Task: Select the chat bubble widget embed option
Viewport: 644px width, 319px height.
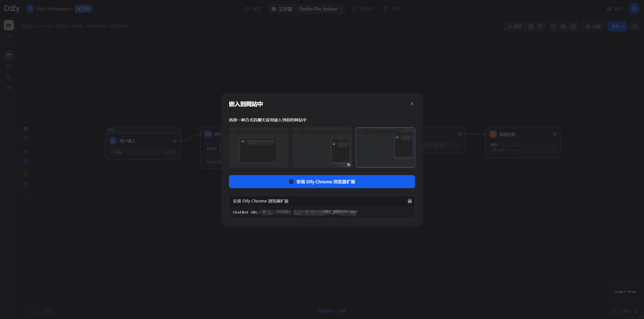Action: [322, 147]
